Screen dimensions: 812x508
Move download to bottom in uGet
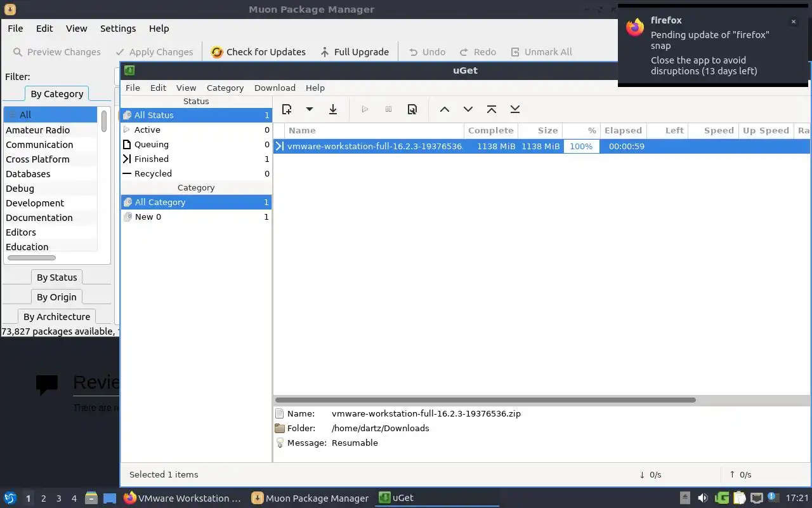(x=515, y=109)
